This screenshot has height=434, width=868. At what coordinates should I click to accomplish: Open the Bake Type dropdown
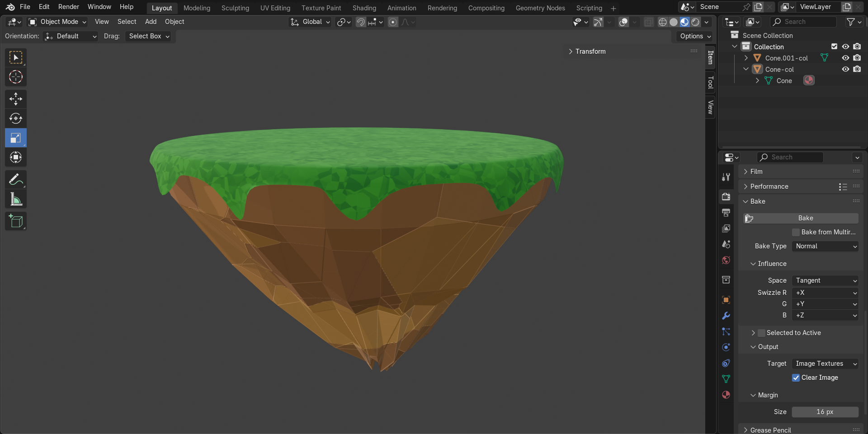[825, 246]
